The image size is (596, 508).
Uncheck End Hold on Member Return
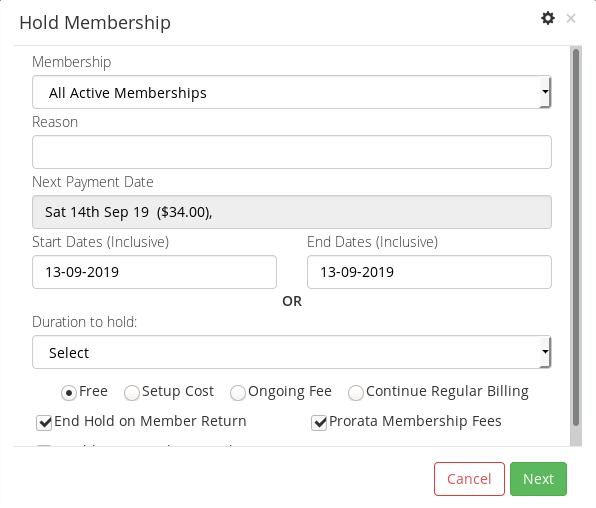[44, 423]
